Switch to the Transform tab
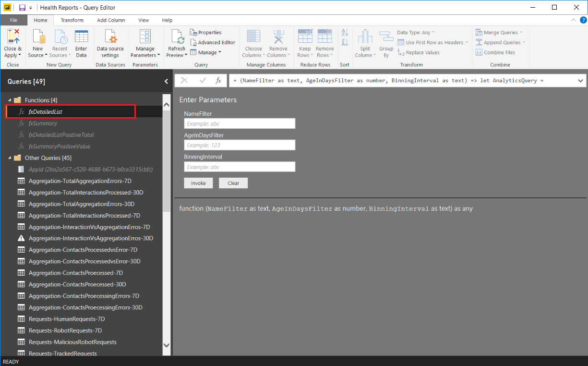The height and width of the screenshot is (366, 588). 72,20
